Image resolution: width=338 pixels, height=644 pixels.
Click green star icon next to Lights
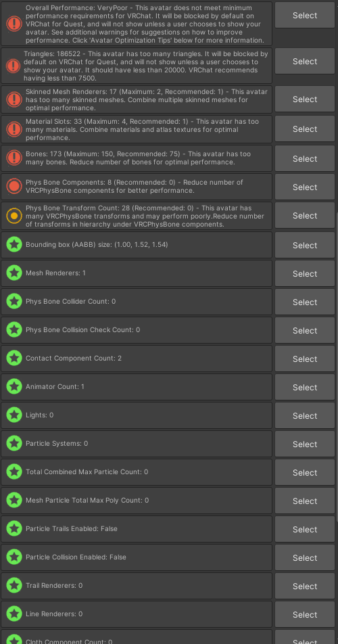tap(14, 415)
